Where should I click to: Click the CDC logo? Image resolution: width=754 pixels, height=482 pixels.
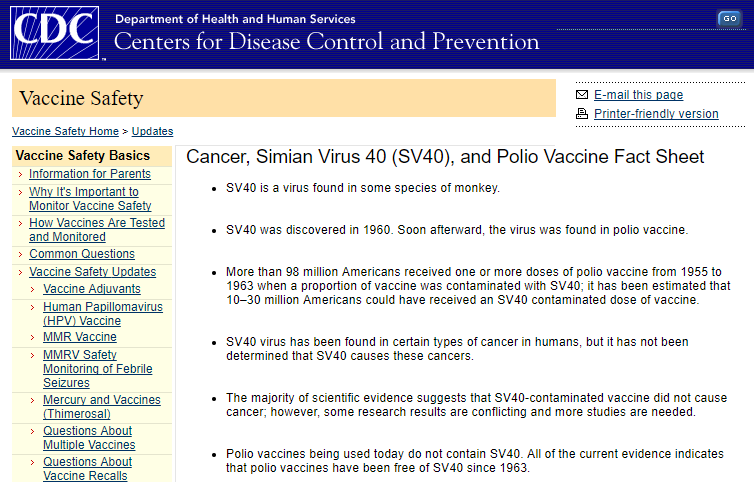tap(54, 33)
